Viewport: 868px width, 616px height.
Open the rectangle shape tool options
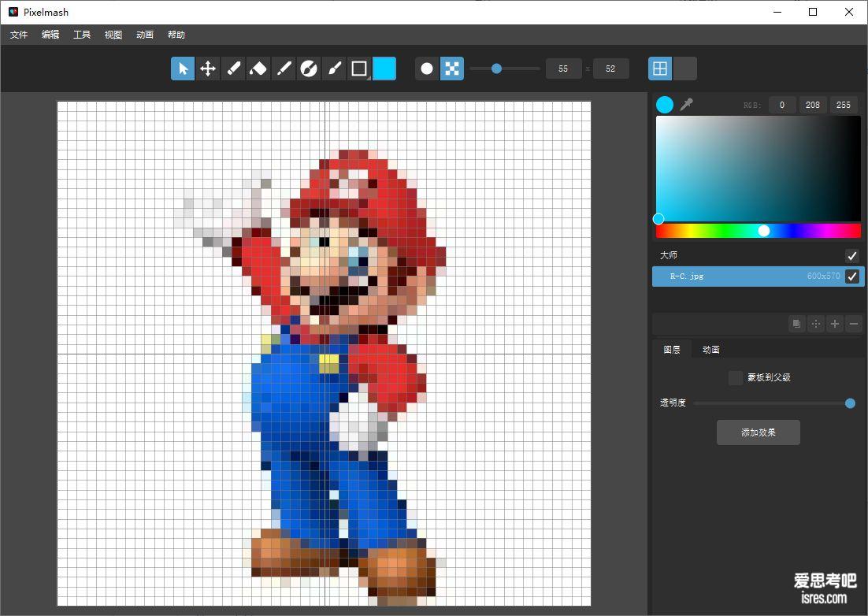point(359,69)
